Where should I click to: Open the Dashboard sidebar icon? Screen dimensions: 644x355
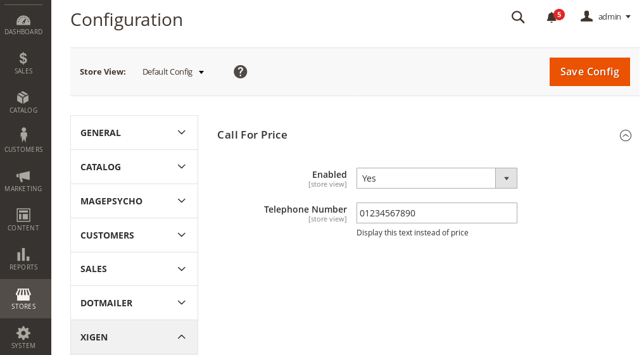[23, 25]
